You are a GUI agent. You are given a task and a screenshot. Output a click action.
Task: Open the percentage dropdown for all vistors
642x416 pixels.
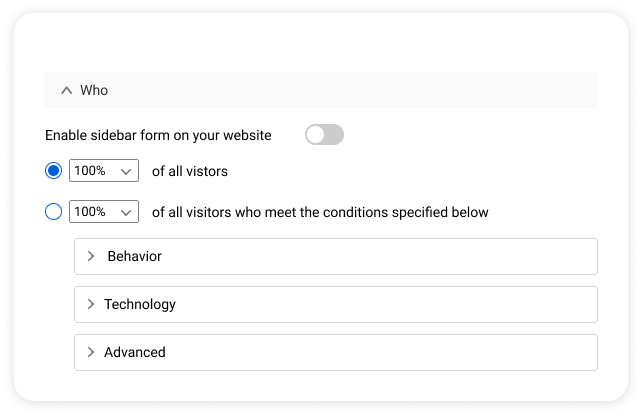point(103,171)
